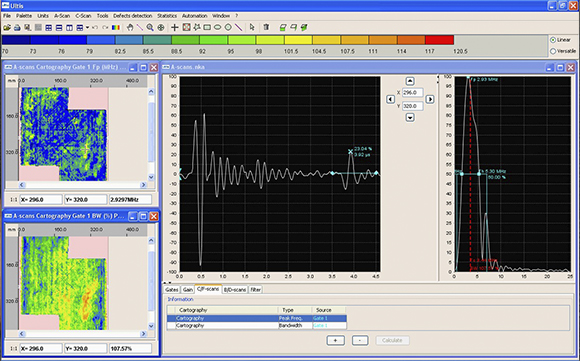The image size is (580, 361).
Task: Click the Y coordinate field showing 320.0 in A-scans
Action: [412, 106]
